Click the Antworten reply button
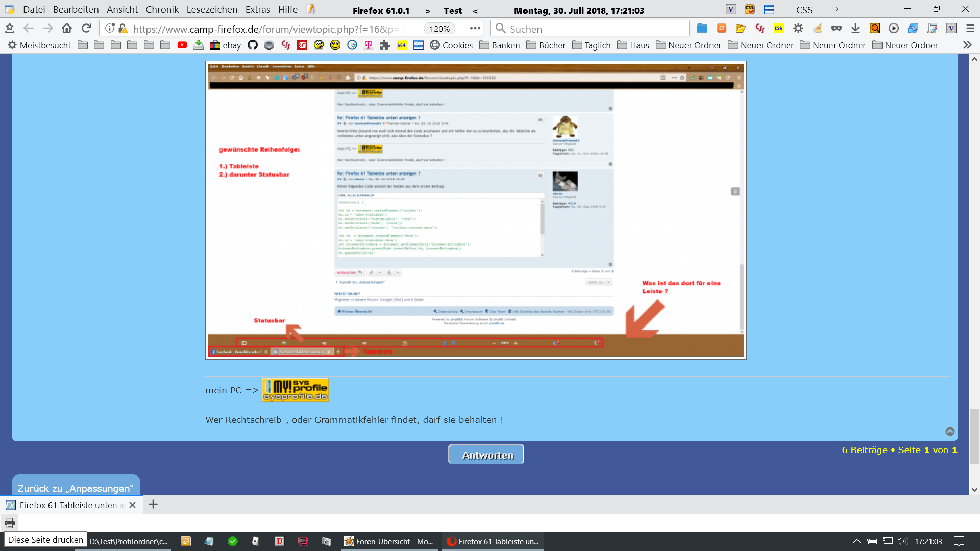This screenshot has width=980, height=551. coord(486,455)
